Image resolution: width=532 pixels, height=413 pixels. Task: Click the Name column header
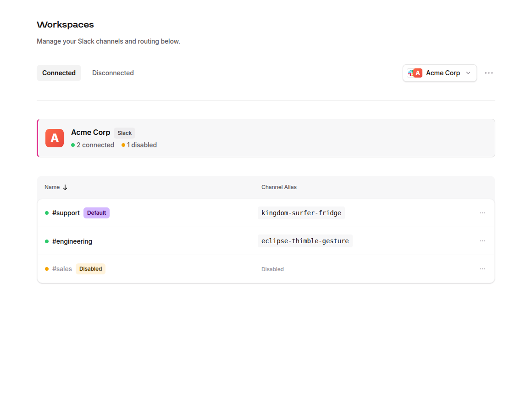[x=52, y=187]
